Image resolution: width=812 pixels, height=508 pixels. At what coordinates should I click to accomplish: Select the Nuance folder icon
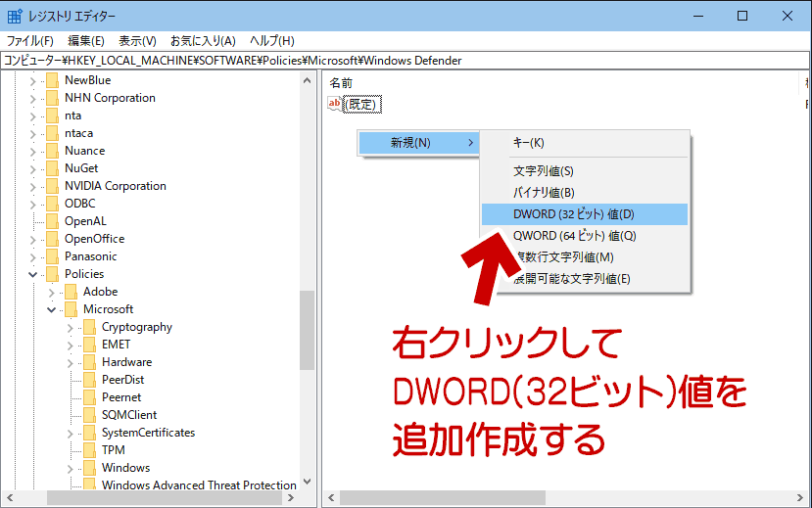pos(52,151)
